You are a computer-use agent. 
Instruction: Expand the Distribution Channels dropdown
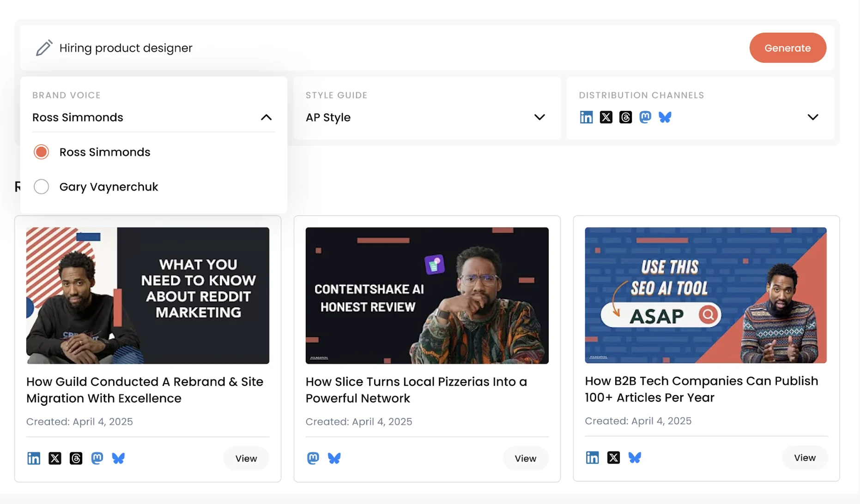(x=812, y=117)
